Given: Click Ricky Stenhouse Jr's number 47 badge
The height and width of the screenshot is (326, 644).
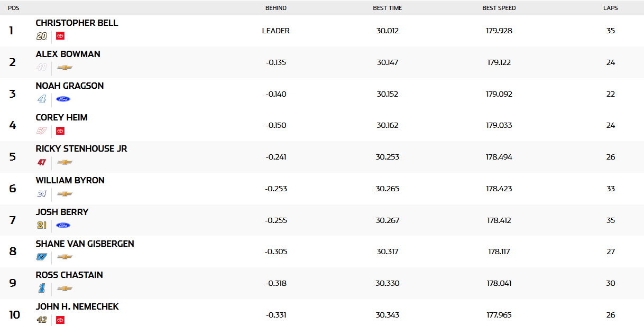Looking at the screenshot, I should click(x=42, y=162).
